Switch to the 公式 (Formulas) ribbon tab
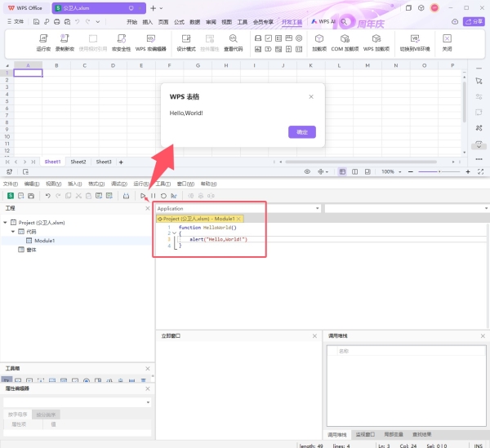Viewport: 490px width, 448px height. (179, 22)
